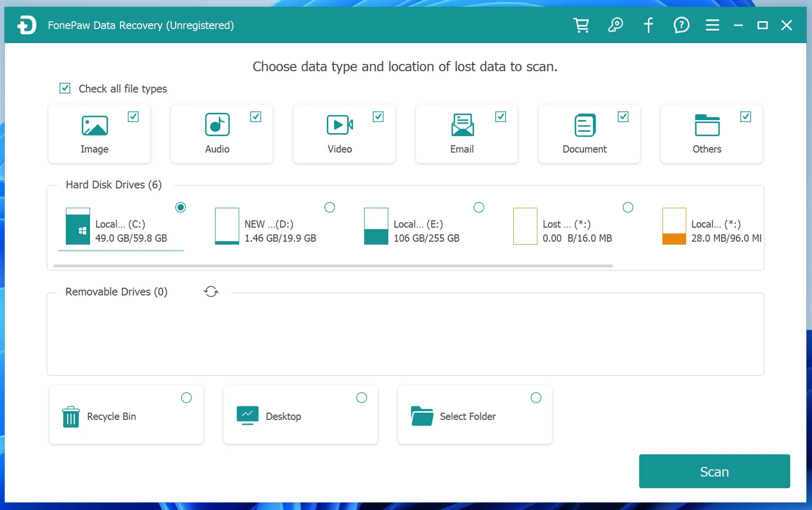Click the Video file type icon

point(340,125)
